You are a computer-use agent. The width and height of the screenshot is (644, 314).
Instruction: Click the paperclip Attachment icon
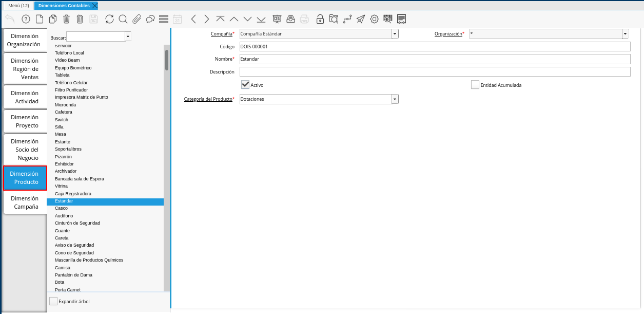click(x=136, y=19)
